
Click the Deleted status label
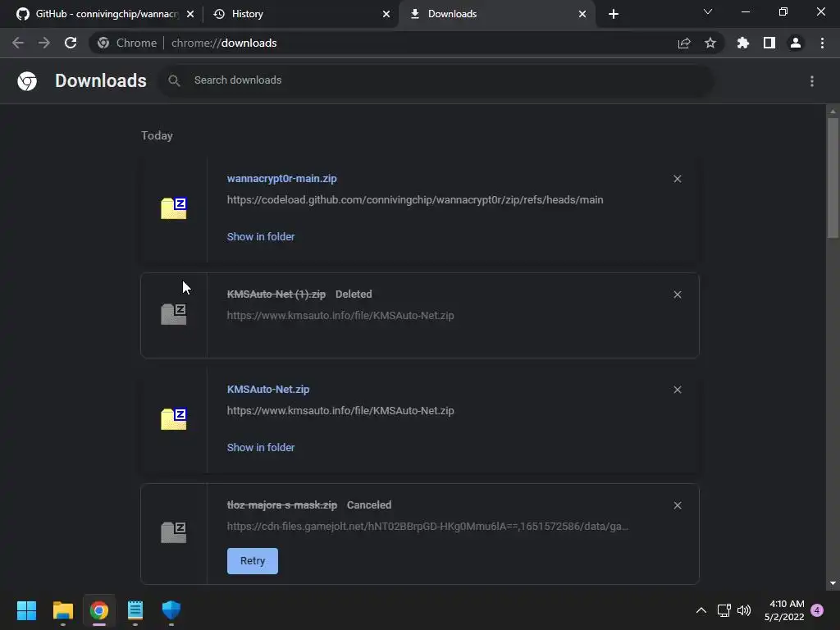pyautogui.click(x=354, y=294)
